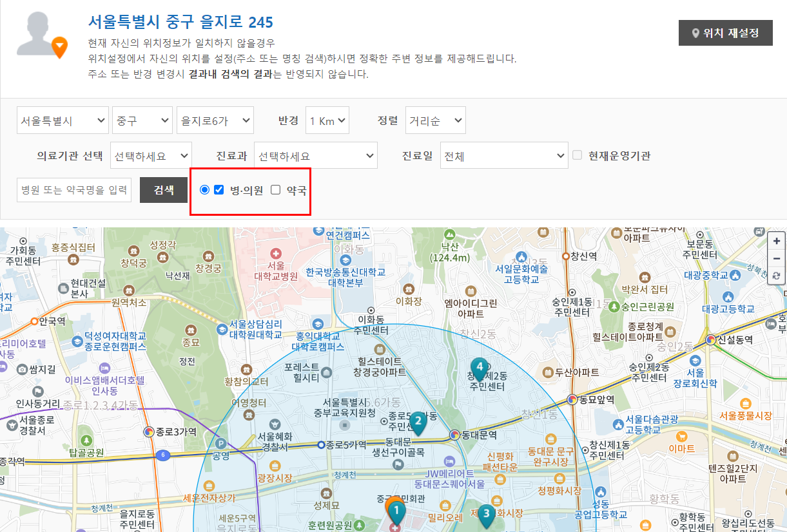Click the 힐스테이트 창경궁아파트 map label
The image size is (787, 532).
pyautogui.click(x=380, y=366)
